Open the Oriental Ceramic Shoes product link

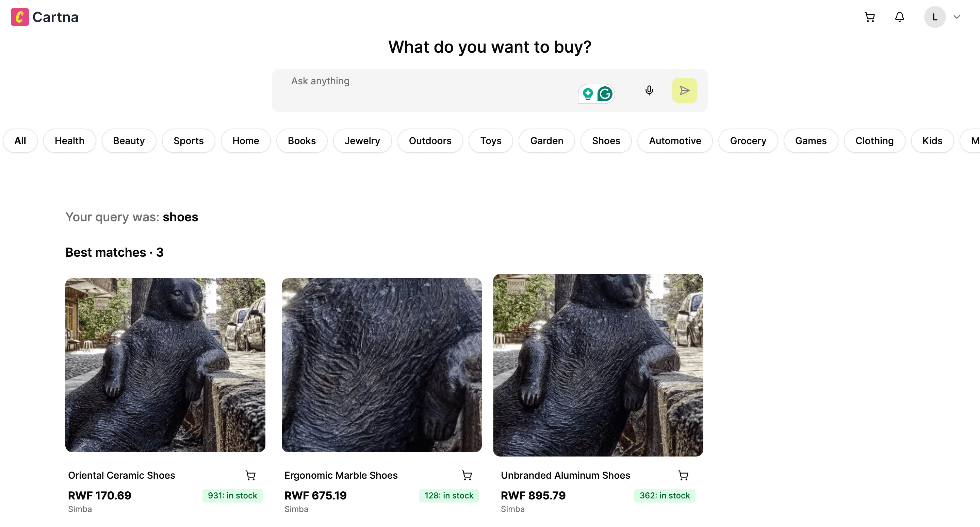click(121, 475)
